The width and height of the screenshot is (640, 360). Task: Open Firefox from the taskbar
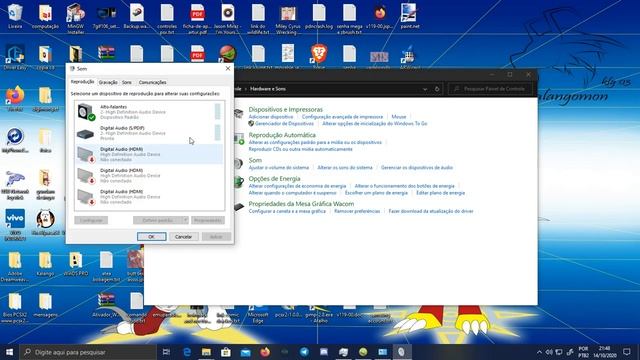tap(265, 352)
